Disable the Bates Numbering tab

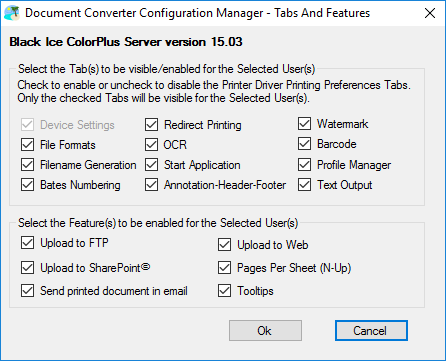click(27, 185)
